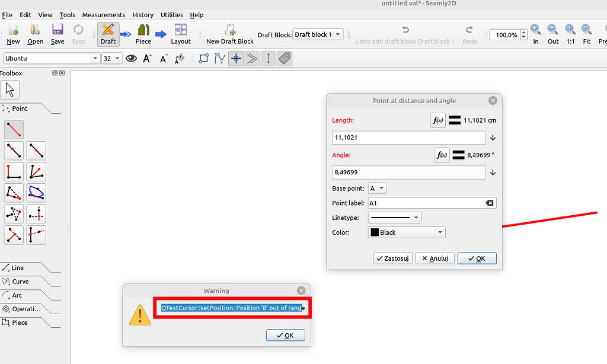Change the Linetype from the dropdown

pos(394,218)
